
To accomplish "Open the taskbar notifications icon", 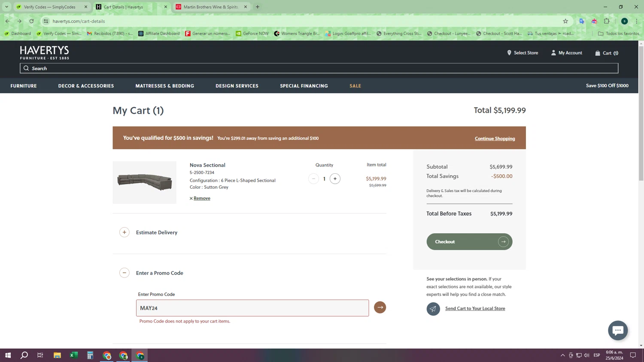I will (x=633, y=355).
